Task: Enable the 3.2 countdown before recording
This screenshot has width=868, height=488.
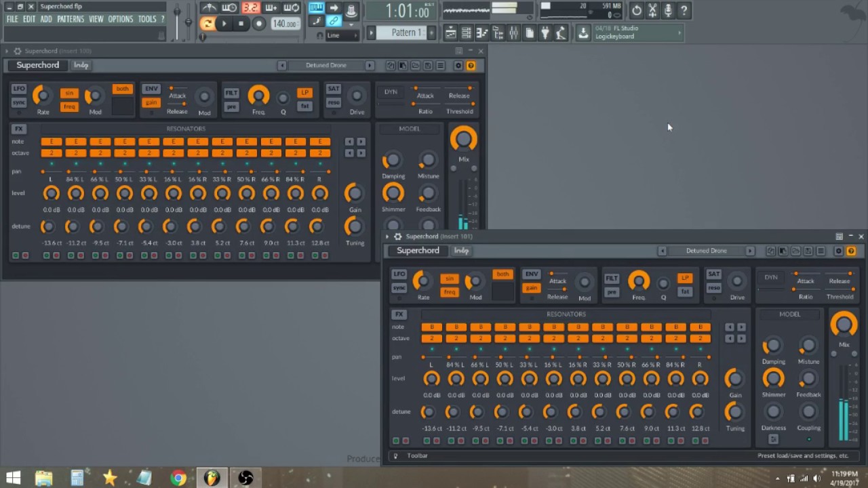Action: [x=251, y=8]
